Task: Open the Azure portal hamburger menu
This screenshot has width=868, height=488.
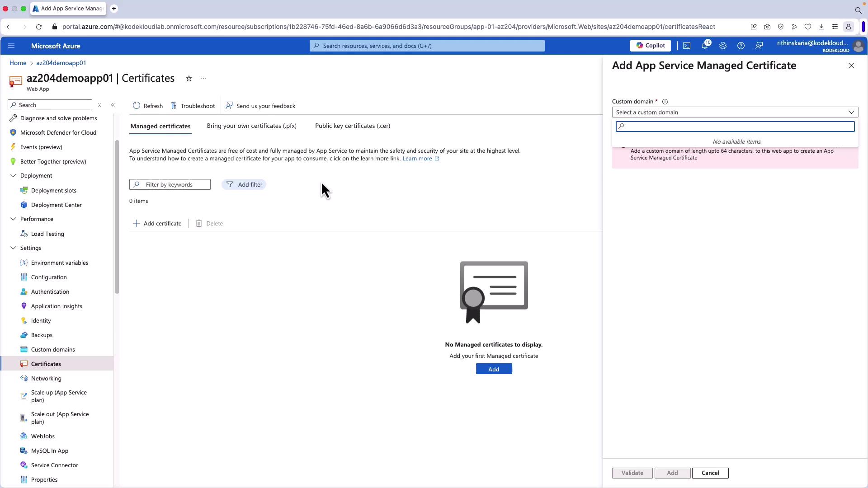Action: tap(11, 46)
